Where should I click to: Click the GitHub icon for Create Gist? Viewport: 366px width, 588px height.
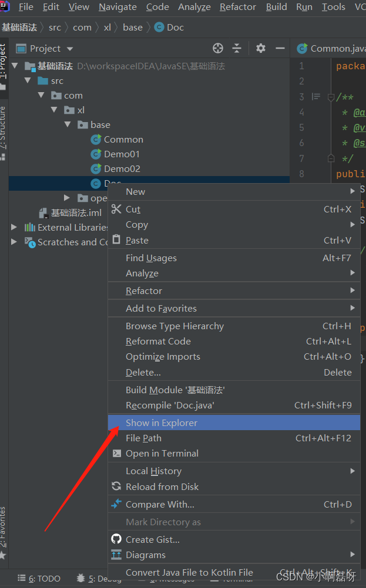click(116, 539)
